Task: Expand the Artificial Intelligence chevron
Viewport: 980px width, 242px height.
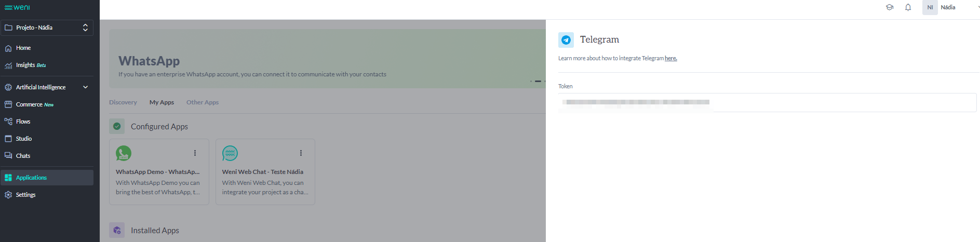Action: [86, 87]
